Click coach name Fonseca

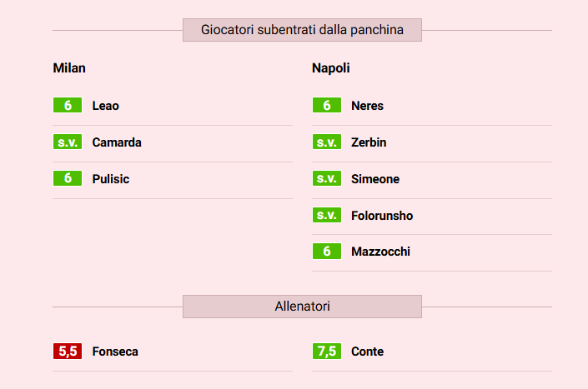click(x=115, y=352)
